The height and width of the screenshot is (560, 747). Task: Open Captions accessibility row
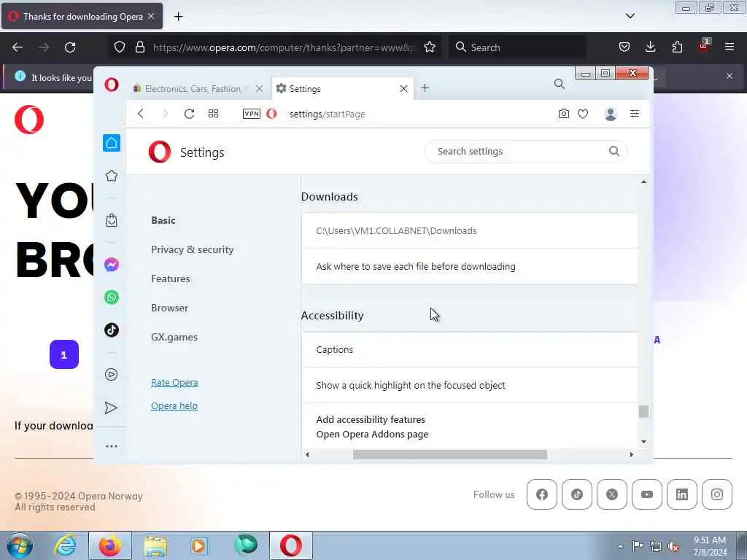(470, 349)
